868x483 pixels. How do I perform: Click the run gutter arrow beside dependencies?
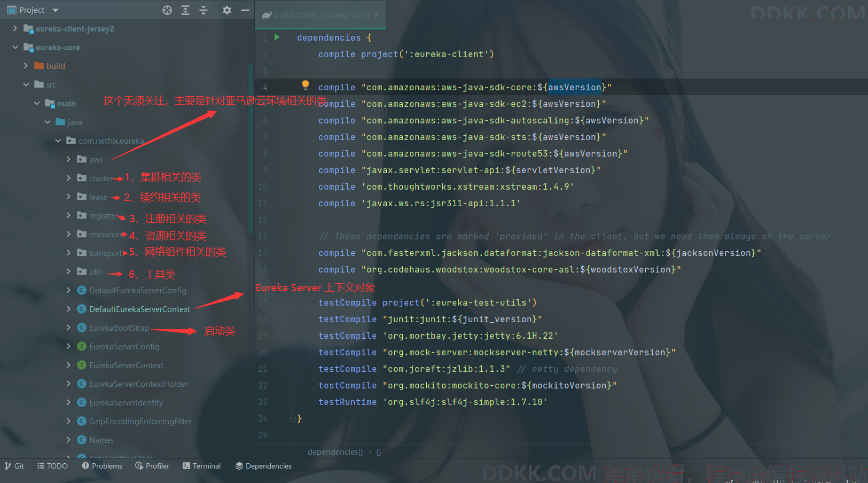277,37
